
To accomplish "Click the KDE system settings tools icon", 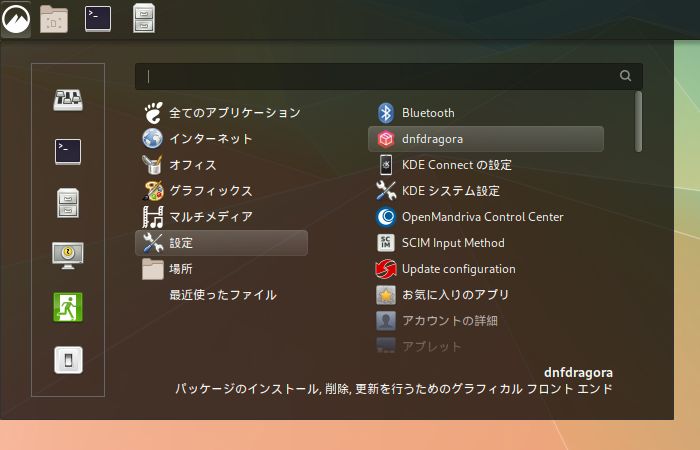I will (386, 191).
